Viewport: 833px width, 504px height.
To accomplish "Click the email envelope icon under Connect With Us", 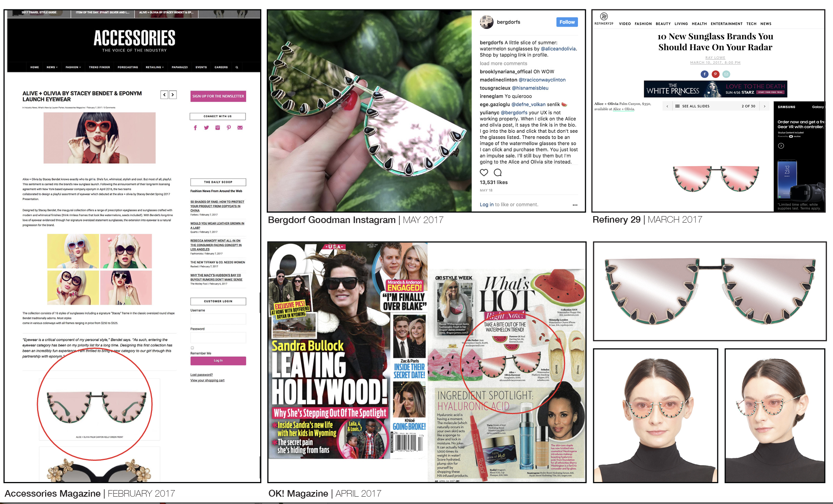I will (x=240, y=128).
